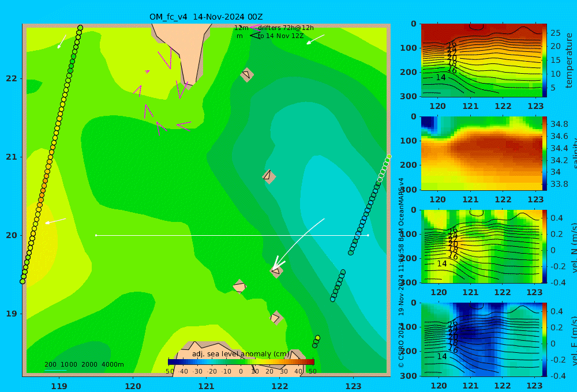This screenshot has width=577, height=392.
Task: Select the 'drifters 72h@12h' legend text
Action: [286, 28]
